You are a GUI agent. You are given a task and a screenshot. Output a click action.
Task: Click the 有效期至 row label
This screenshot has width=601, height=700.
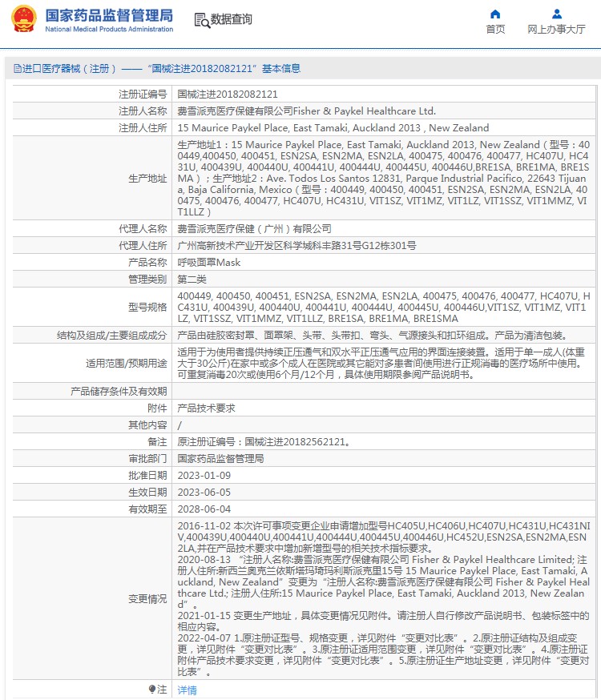point(147,509)
